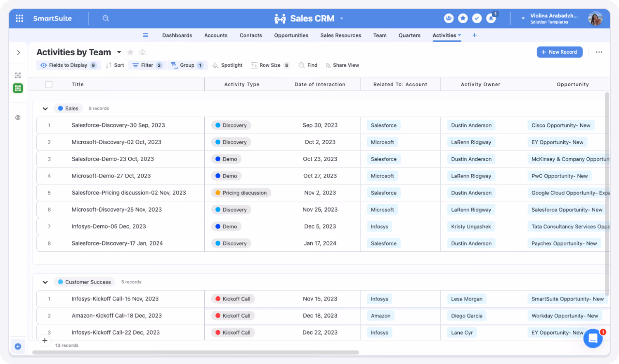This screenshot has width=619, height=364.
Task: Click Share View
Action: [342, 65]
